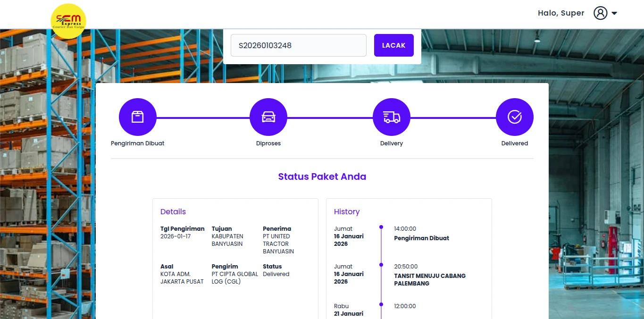Click recipient 'PT UNITED TRACTOR BANYUASIN'
Image resolution: width=644 pixels, height=319 pixels.
click(278, 244)
